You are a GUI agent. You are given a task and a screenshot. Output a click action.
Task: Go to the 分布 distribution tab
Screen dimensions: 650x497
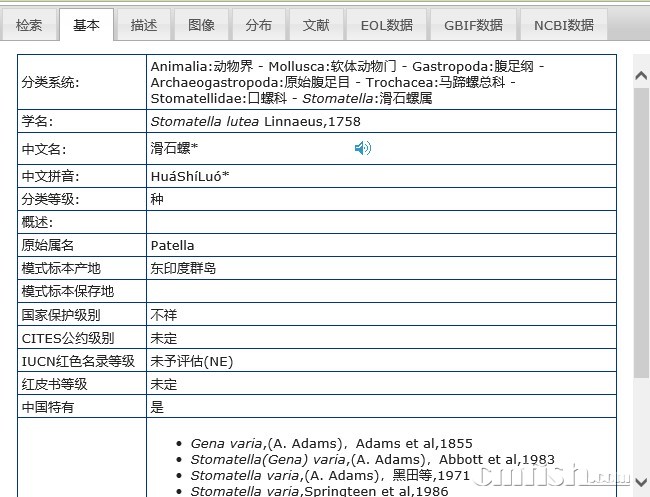(x=258, y=26)
